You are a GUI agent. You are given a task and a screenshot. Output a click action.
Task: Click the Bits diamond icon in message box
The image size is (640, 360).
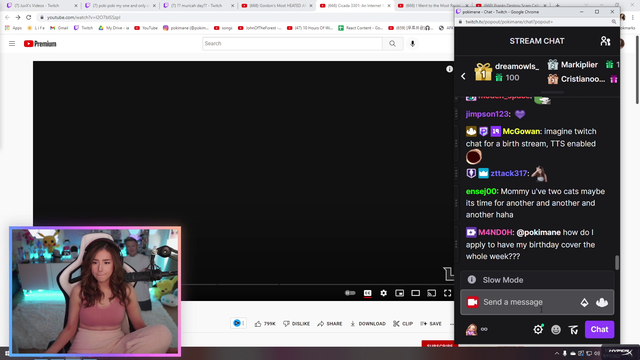[x=584, y=302]
